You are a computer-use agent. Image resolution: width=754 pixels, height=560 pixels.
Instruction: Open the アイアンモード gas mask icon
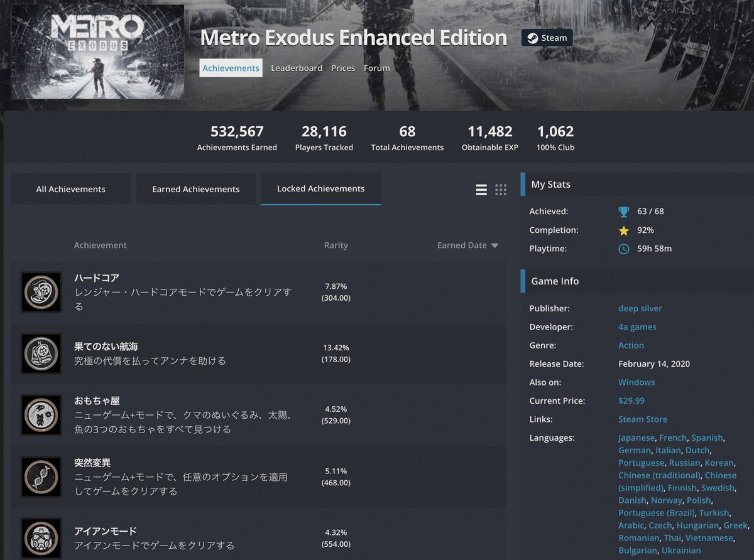(x=41, y=538)
